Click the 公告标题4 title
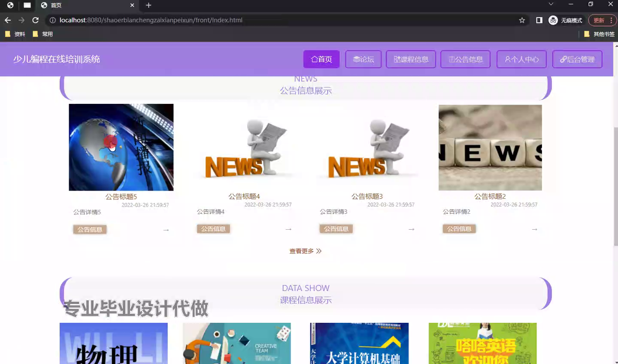The height and width of the screenshot is (364, 618). (x=244, y=196)
